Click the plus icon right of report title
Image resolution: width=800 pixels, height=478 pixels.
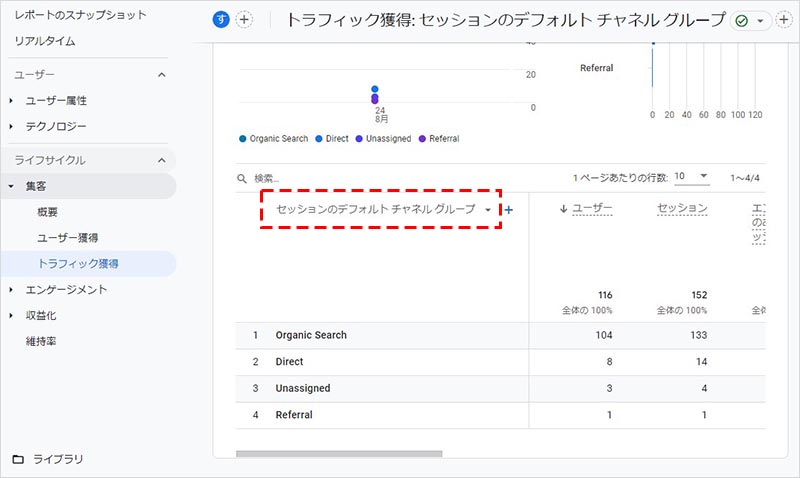(x=783, y=21)
